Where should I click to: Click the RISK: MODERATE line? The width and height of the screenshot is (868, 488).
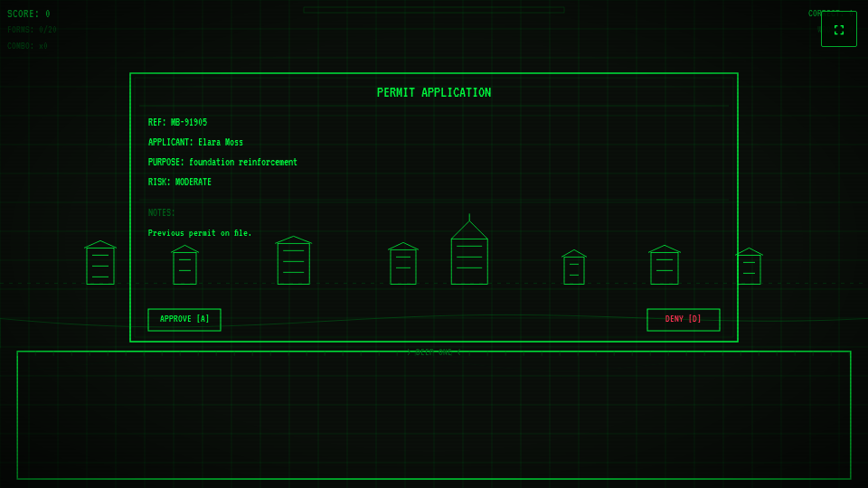pyautogui.click(x=179, y=182)
